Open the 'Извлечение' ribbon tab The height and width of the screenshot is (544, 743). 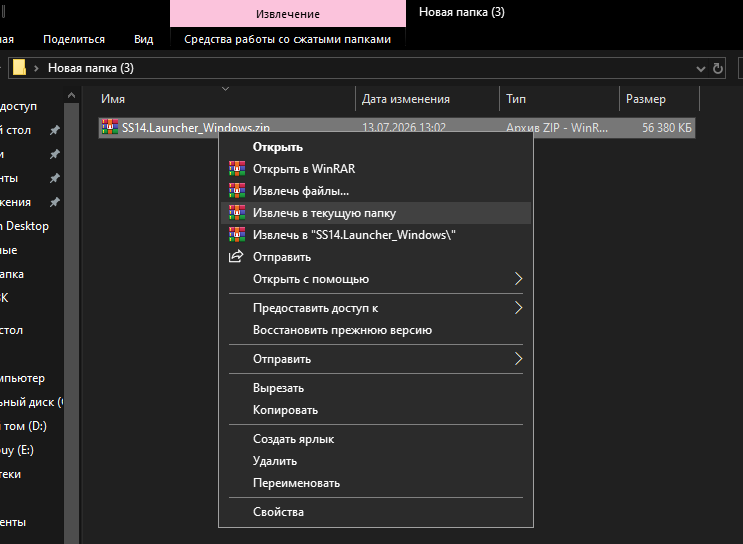pos(288,14)
